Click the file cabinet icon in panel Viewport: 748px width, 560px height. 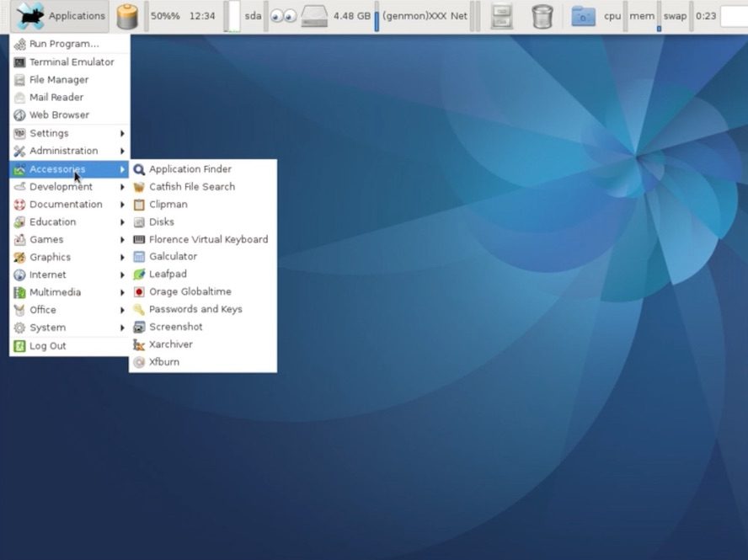pos(501,17)
